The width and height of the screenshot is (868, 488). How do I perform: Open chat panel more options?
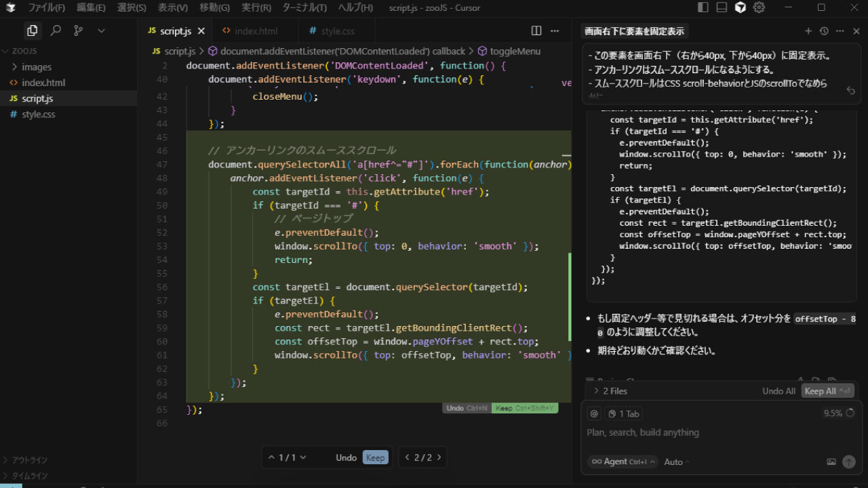tap(840, 31)
